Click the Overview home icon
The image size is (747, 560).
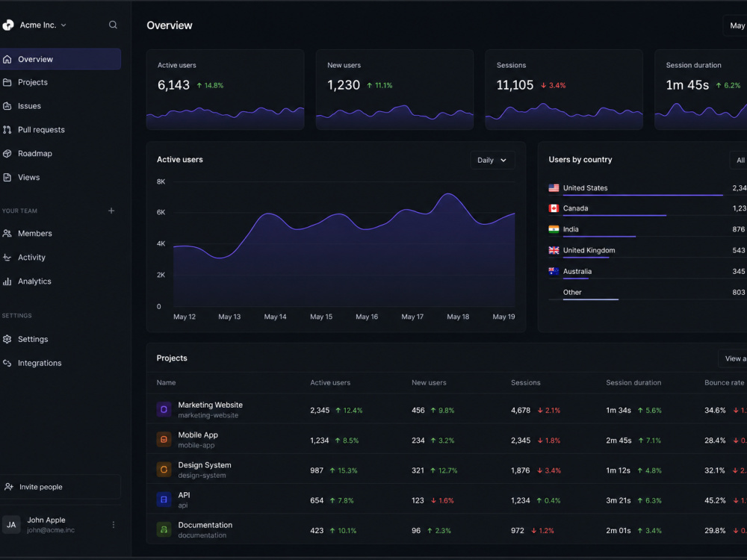(x=7, y=59)
